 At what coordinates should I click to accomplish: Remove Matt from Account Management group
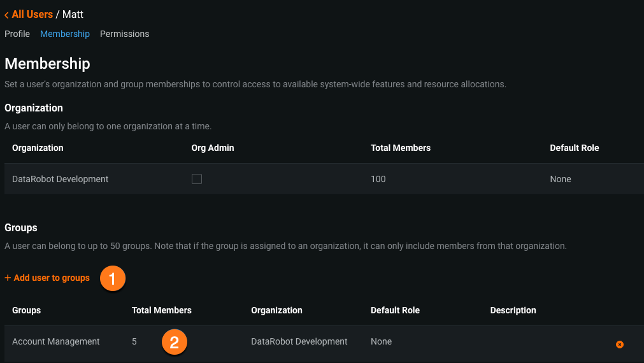[619, 345]
